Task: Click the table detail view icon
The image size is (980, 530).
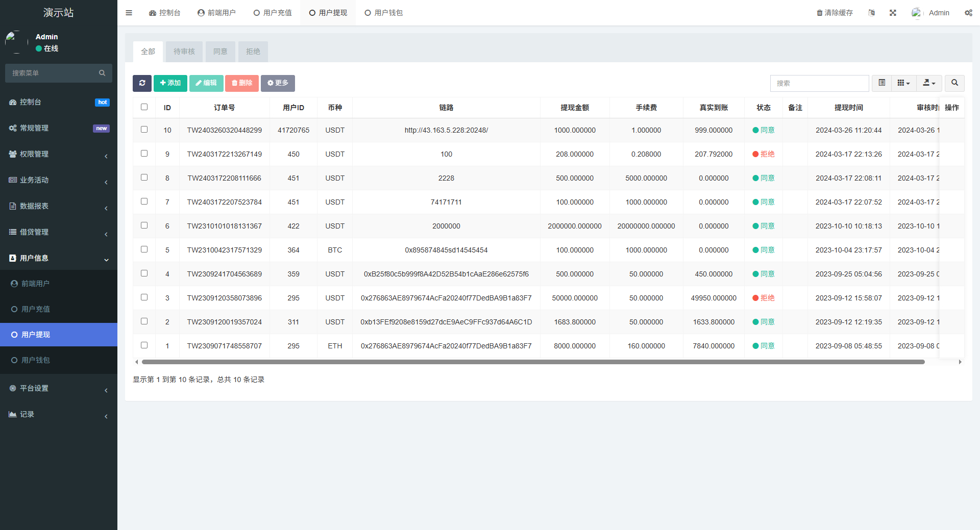Action: [881, 83]
